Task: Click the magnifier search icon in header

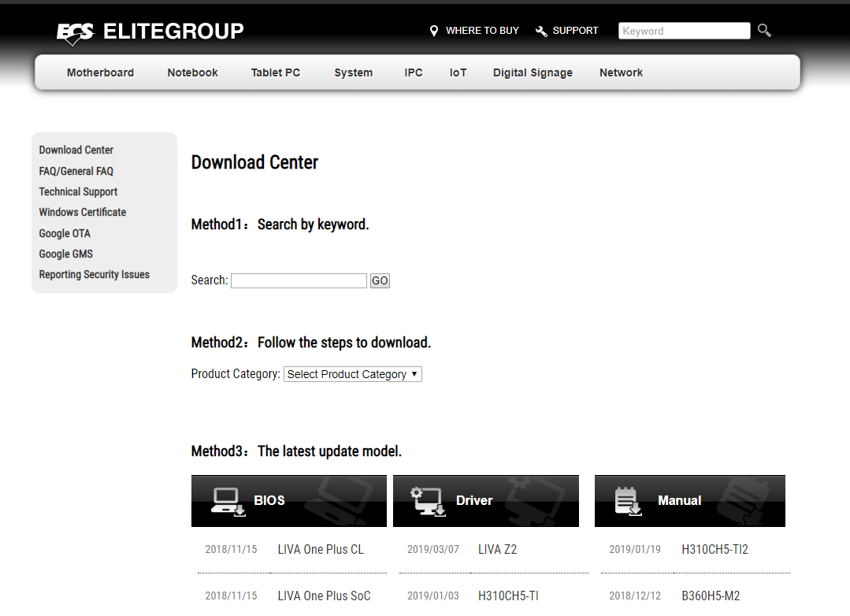Action: 764,31
